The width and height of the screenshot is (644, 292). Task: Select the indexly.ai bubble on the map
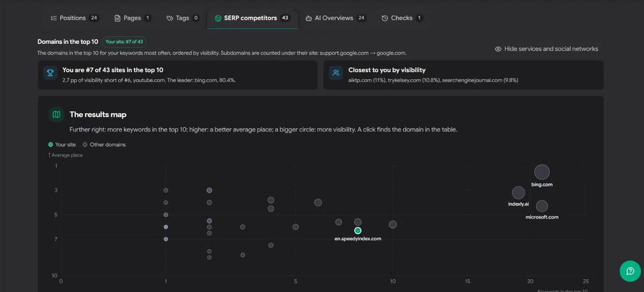(518, 193)
